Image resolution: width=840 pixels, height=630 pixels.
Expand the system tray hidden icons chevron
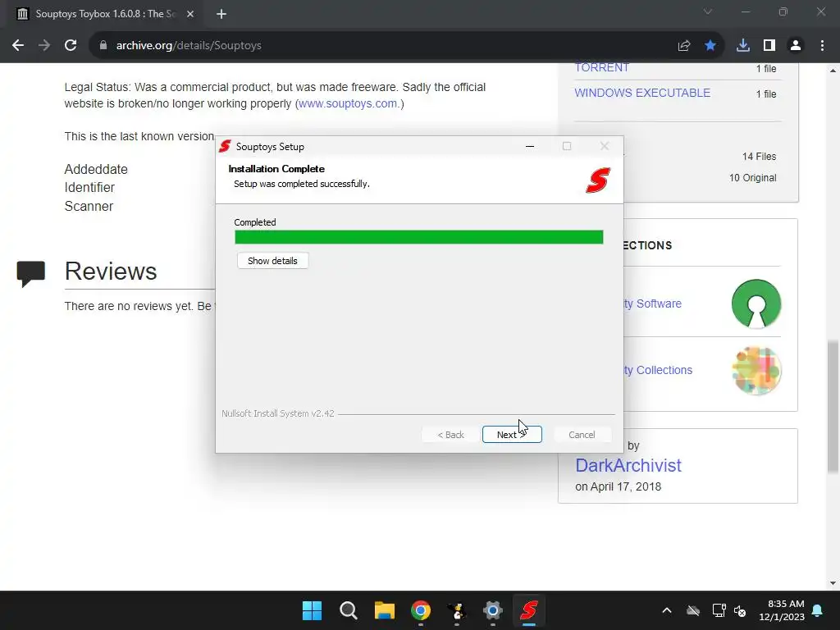(x=667, y=610)
